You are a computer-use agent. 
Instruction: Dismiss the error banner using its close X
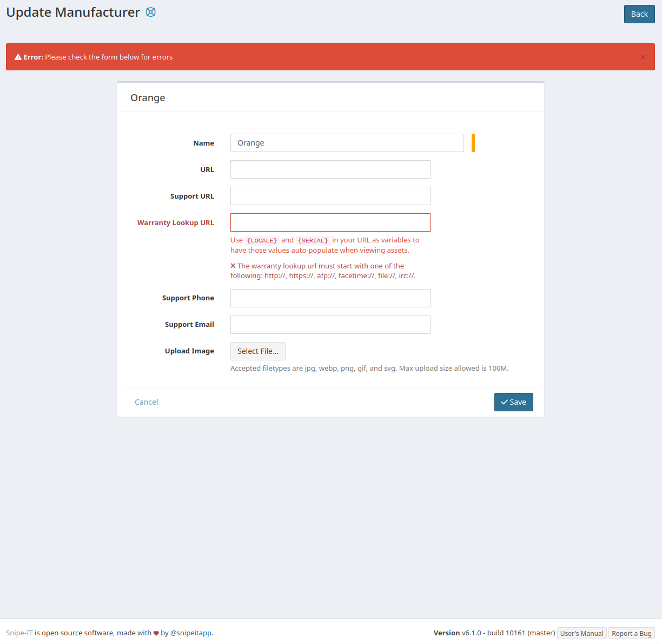point(643,57)
